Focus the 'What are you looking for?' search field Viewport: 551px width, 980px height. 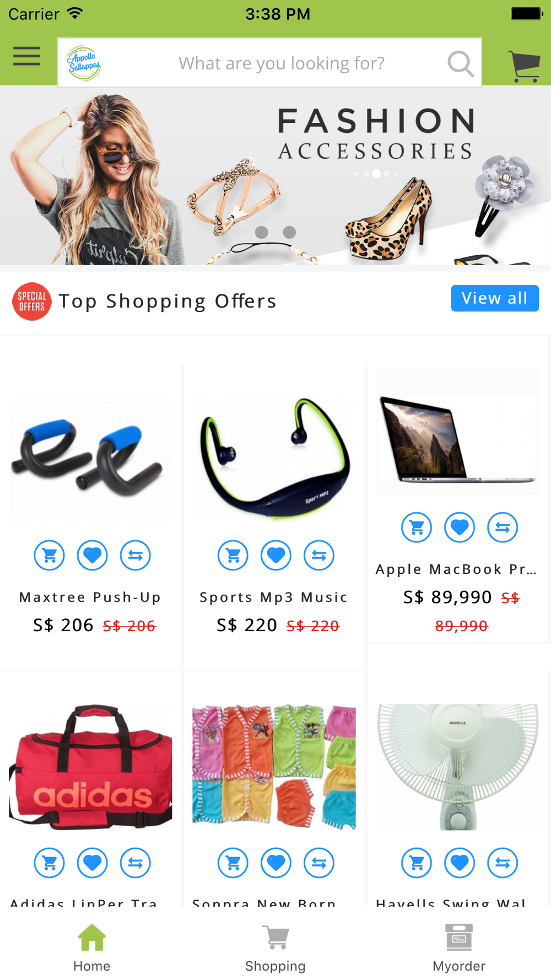(282, 63)
